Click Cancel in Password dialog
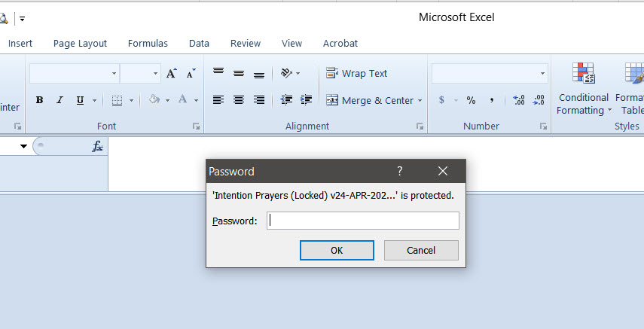Image resolution: width=644 pixels, height=329 pixels. click(x=421, y=250)
